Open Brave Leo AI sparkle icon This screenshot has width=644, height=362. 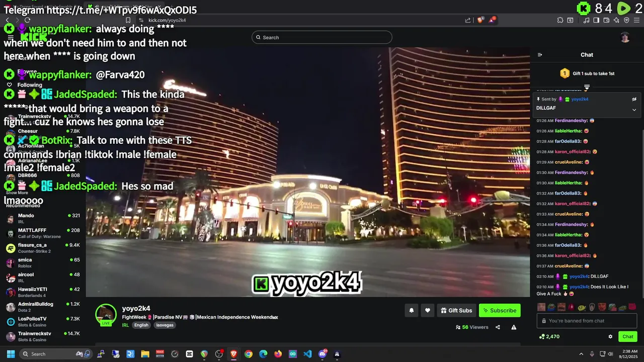click(616, 20)
